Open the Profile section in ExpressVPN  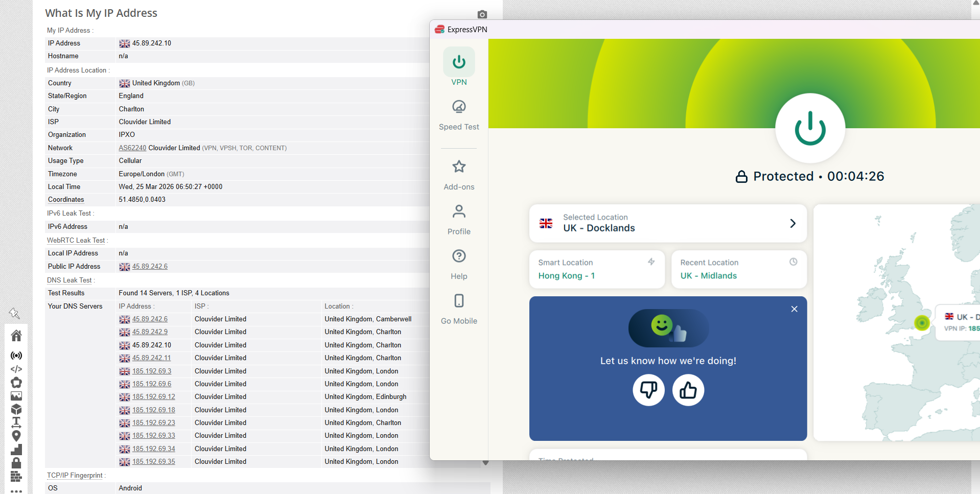click(458, 219)
